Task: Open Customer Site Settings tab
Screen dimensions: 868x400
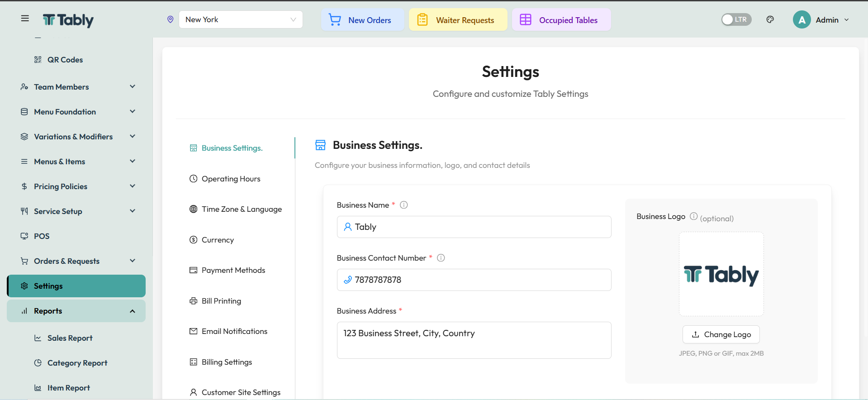Action: tap(236, 392)
